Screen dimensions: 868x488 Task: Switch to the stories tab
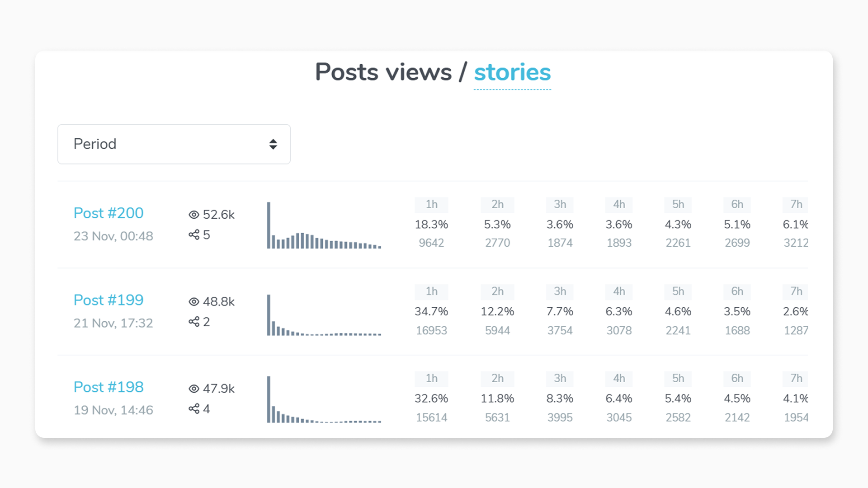512,72
